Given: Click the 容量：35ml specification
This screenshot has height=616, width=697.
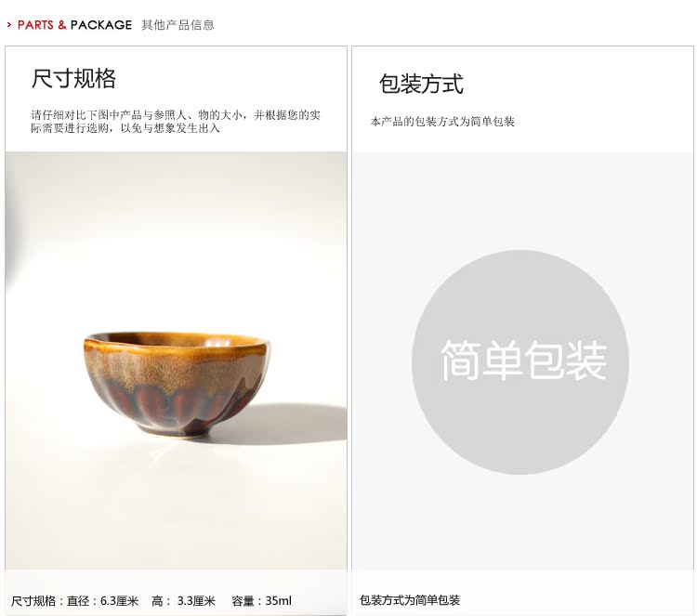Looking at the screenshot, I should [x=261, y=601].
